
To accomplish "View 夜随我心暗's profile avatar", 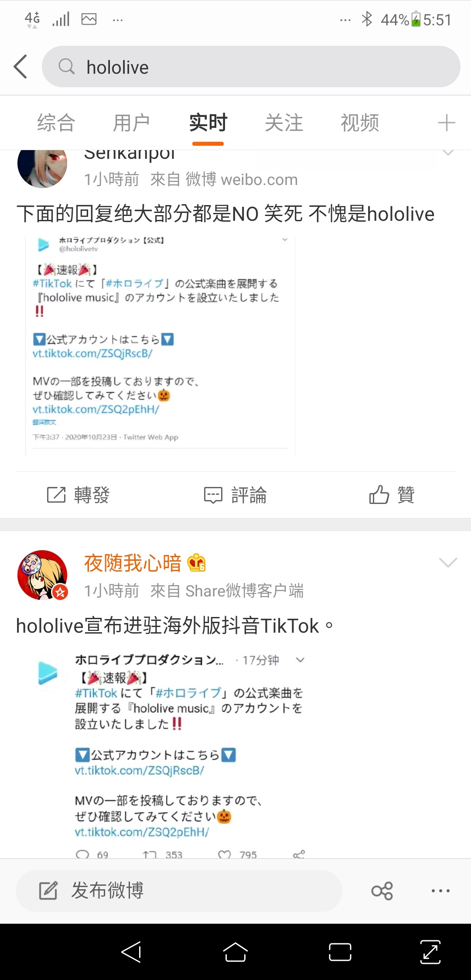I will [42, 575].
